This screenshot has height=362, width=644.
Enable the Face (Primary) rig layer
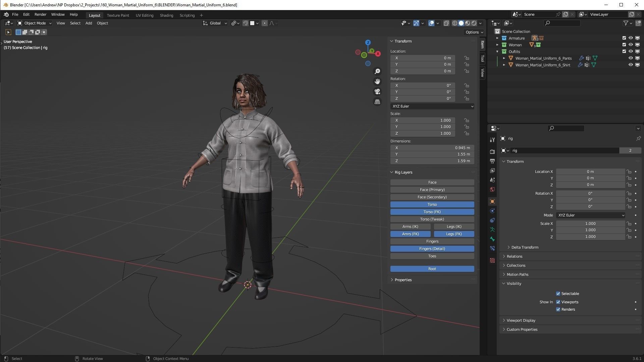[x=432, y=190]
